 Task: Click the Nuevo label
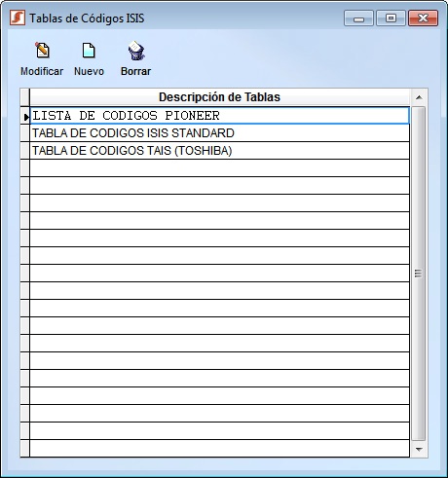(x=89, y=71)
